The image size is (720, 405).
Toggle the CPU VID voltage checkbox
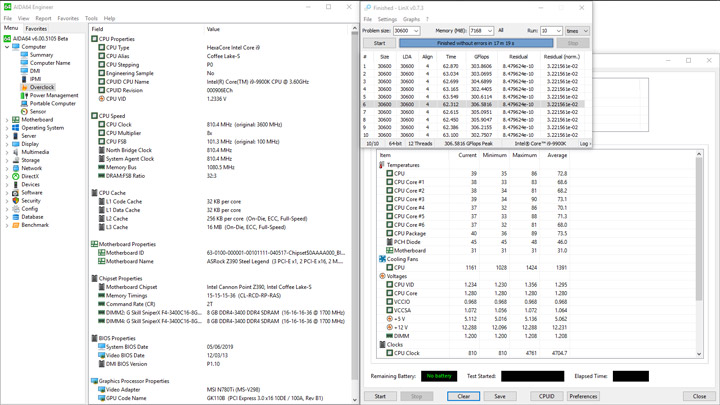(389, 285)
